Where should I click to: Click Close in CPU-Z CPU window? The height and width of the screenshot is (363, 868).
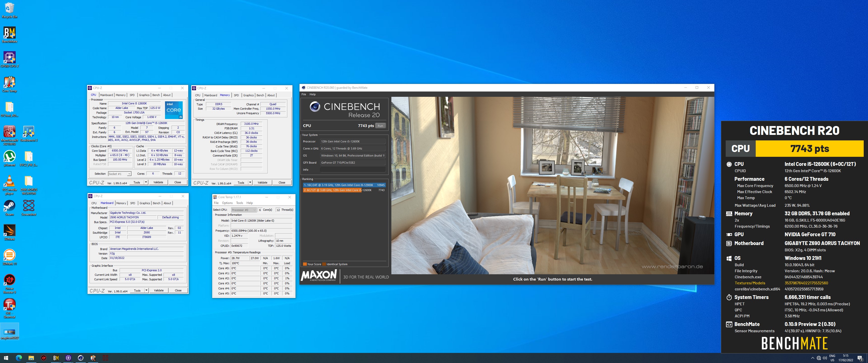(x=178, y=183)
